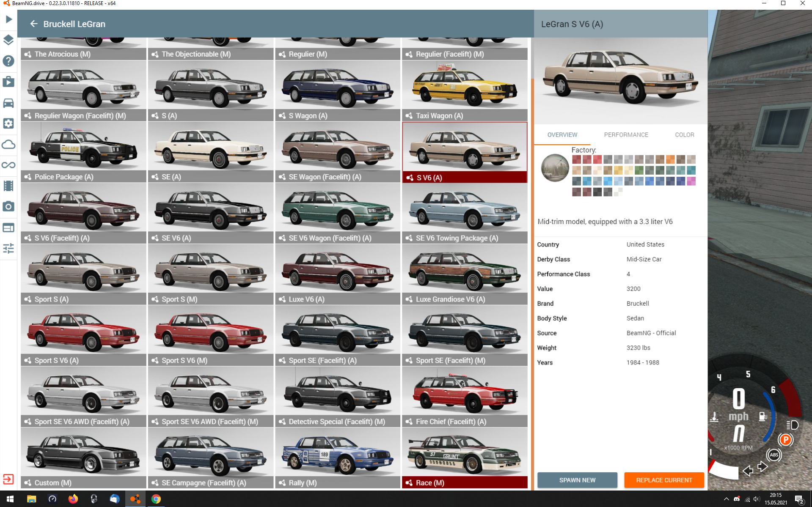Viewport: 812px width, 507px height.
Task: Select the S V6 (Facelift) (A) configuration
Action: (83, 214)
